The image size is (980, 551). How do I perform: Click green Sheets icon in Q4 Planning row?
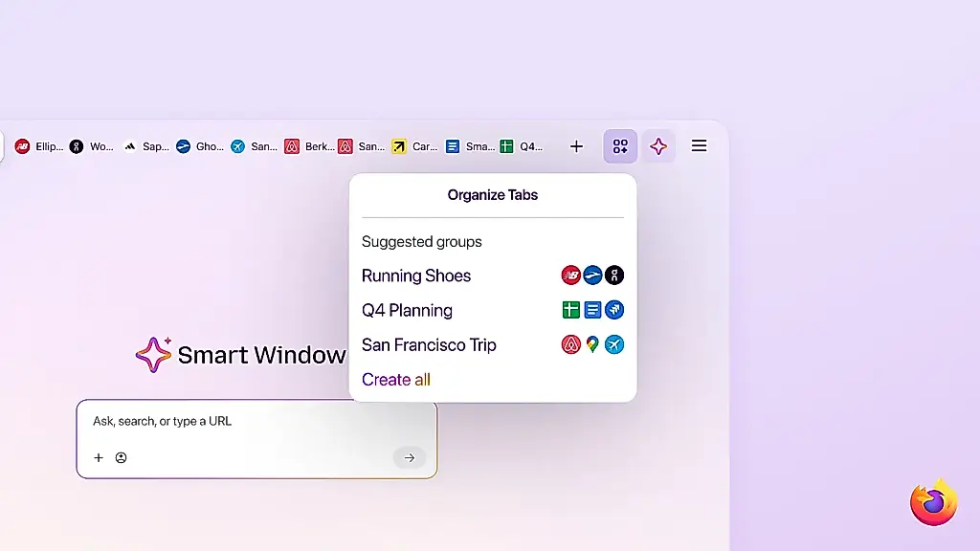tap(570, 310)
